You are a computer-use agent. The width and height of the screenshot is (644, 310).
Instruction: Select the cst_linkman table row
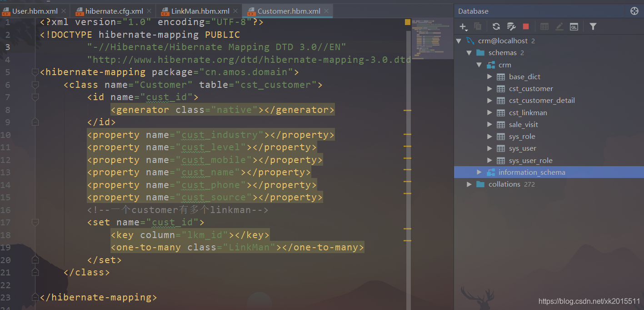(549, 112)
